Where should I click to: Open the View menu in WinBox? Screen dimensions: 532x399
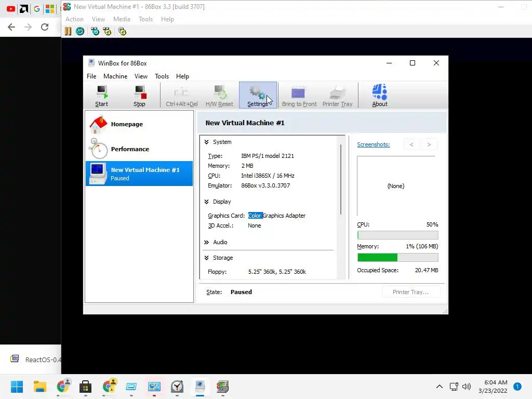[141, 76]
